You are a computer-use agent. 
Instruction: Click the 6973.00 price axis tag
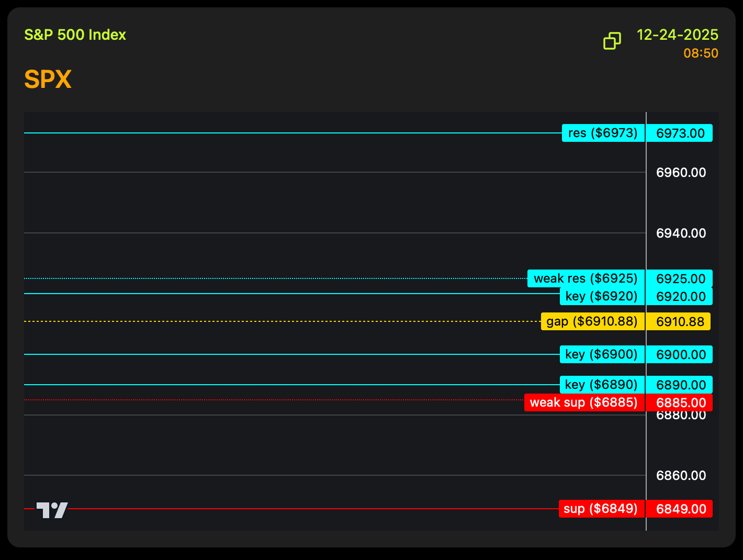point(680,133)
